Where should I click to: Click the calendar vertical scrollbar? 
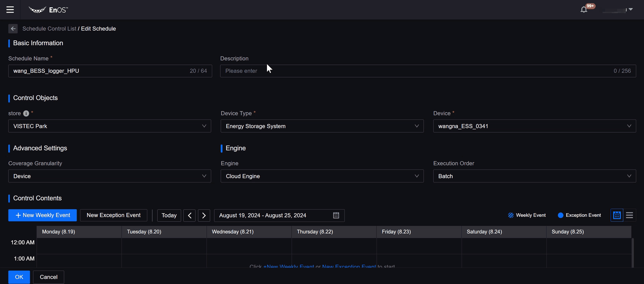(x=633, y=252)
